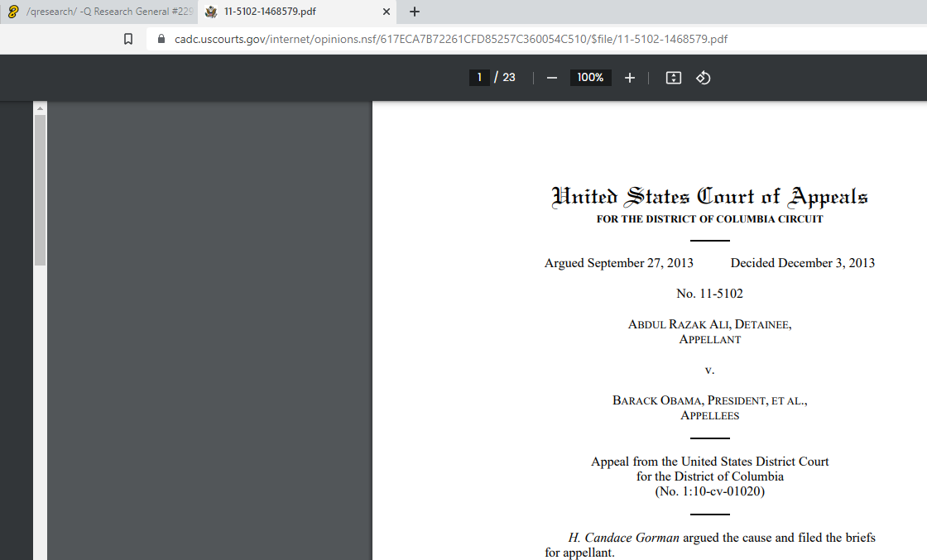927x560 pixels.
Task: Click the name 'H. Candace Gorman'
Action: click(624, 538)
